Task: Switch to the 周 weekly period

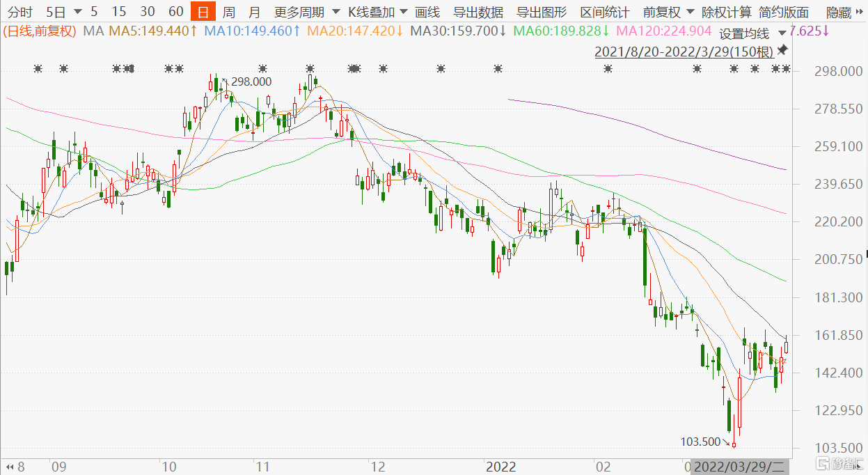Action: click(229, 12)
